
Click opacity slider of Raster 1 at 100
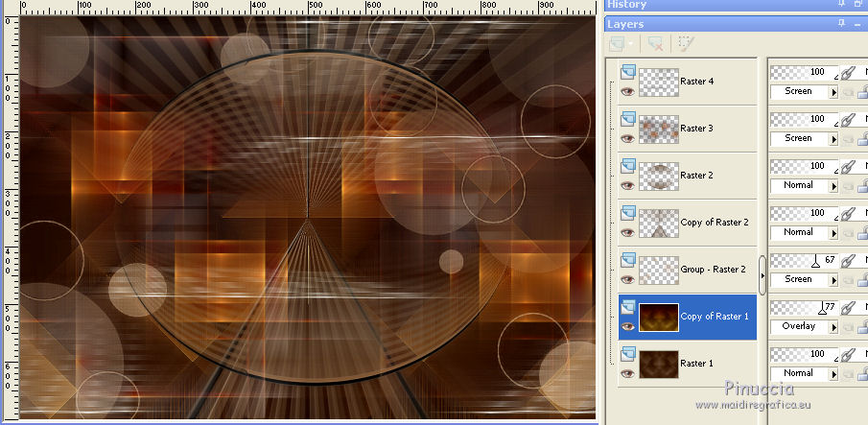tap(804, 354)
